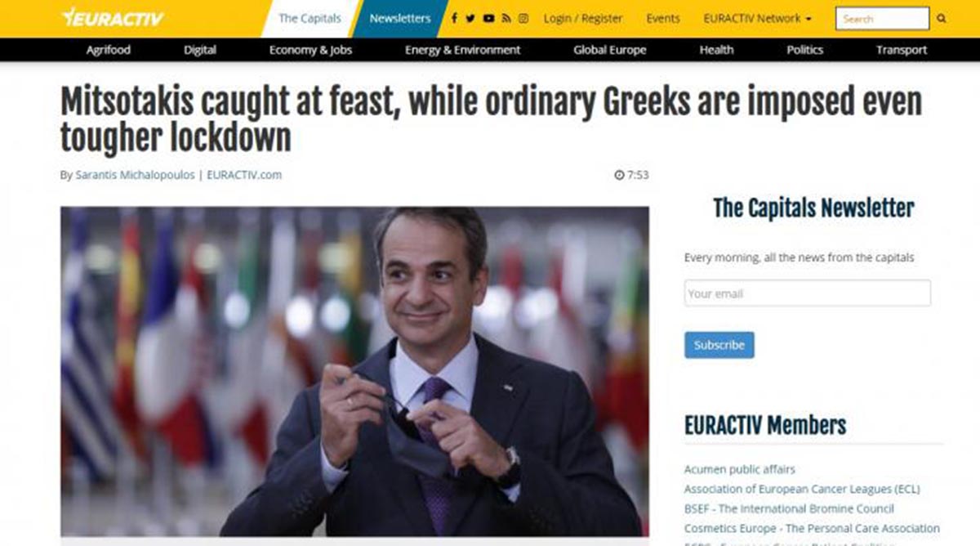980x546 pixels.
Task: Open the Newsletters tab
Action: tap(400, 18)
